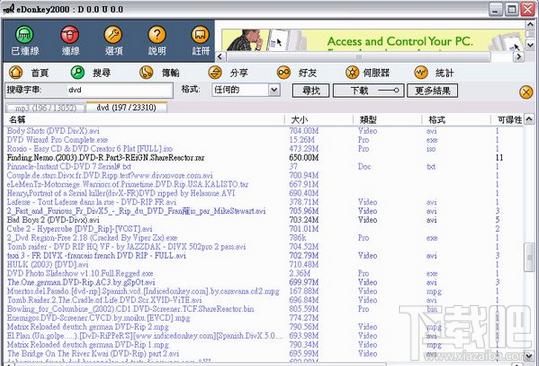Click the 更多結果 more results button
This screenshot has height=366, width=539.
(x=432, y=91)
